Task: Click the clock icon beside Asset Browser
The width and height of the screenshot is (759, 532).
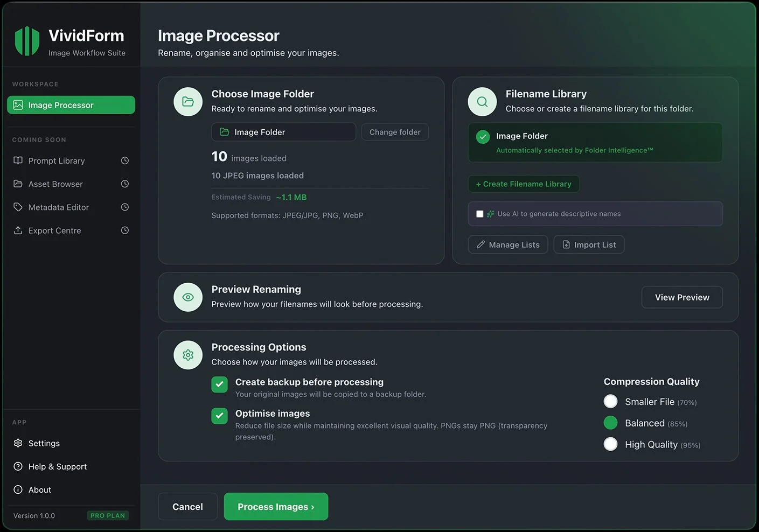Action: point(125,184)
